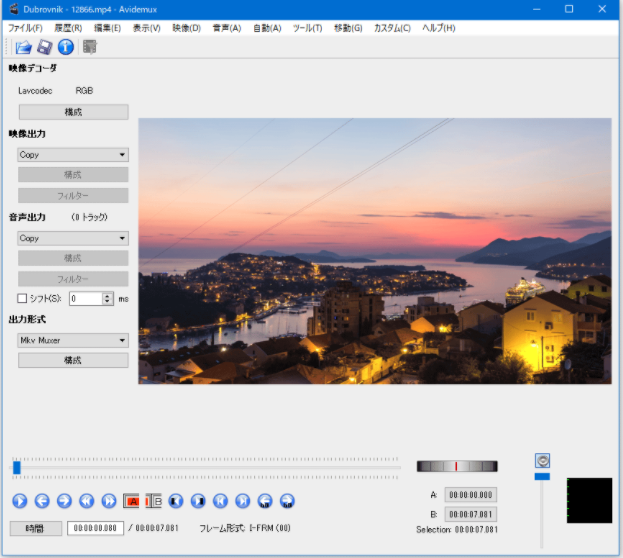Click the 時間 button
Viewport: 623px width, 558px height.
tap(36, 528)
